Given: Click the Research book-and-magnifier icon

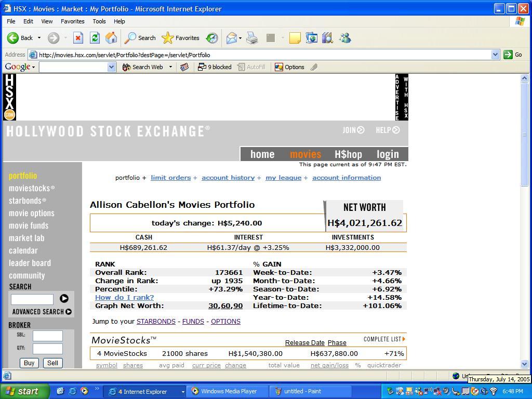Looking at the screenshot, I should 328,38.
